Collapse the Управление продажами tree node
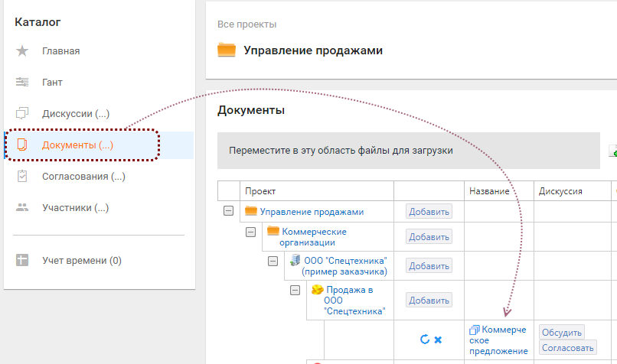 [228, 211]
